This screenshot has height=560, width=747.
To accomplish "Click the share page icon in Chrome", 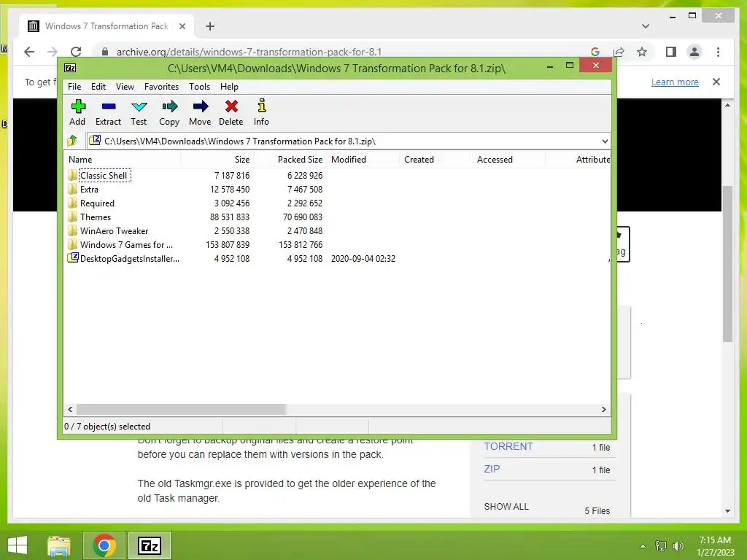I will tap(619, 52).
